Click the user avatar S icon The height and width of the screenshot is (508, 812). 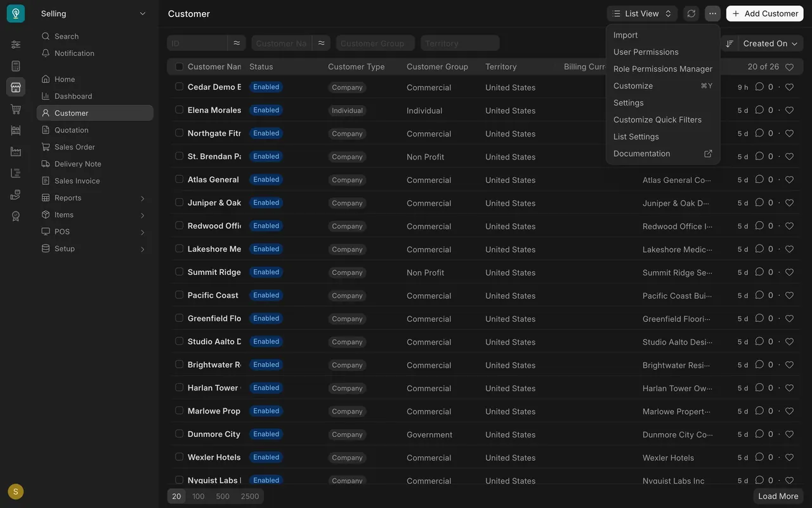point(16,491)
